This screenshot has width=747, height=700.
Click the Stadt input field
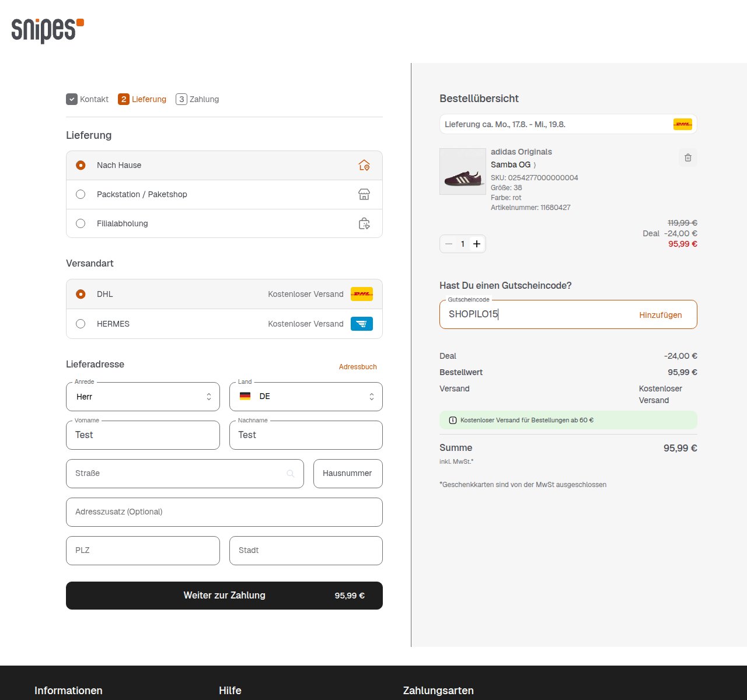click(306, 551)
